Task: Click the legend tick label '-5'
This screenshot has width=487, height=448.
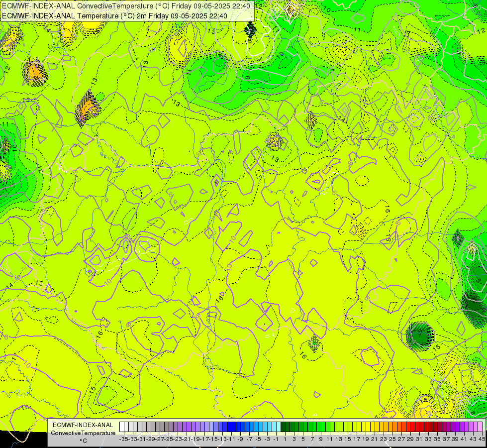Action: point(258,439)
